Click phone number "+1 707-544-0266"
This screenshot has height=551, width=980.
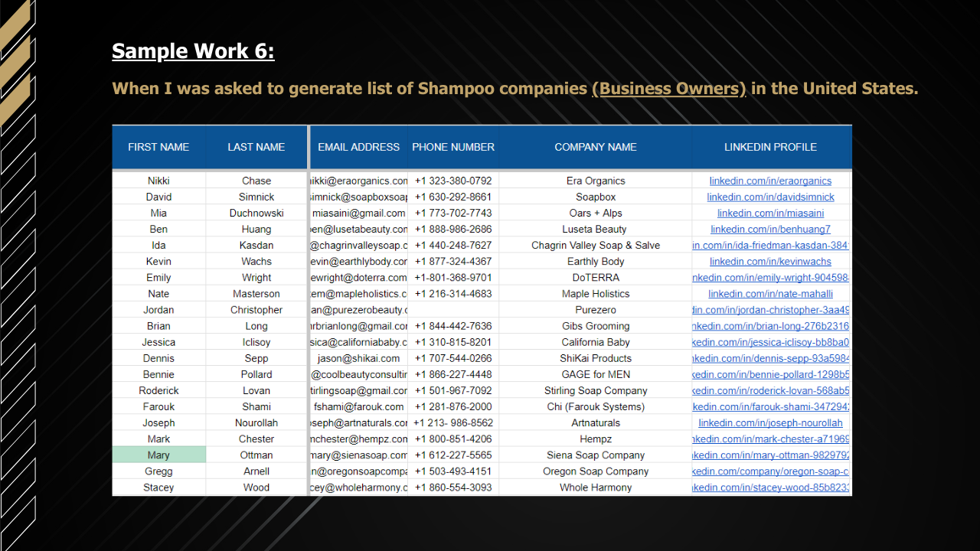tap(453, 358)
